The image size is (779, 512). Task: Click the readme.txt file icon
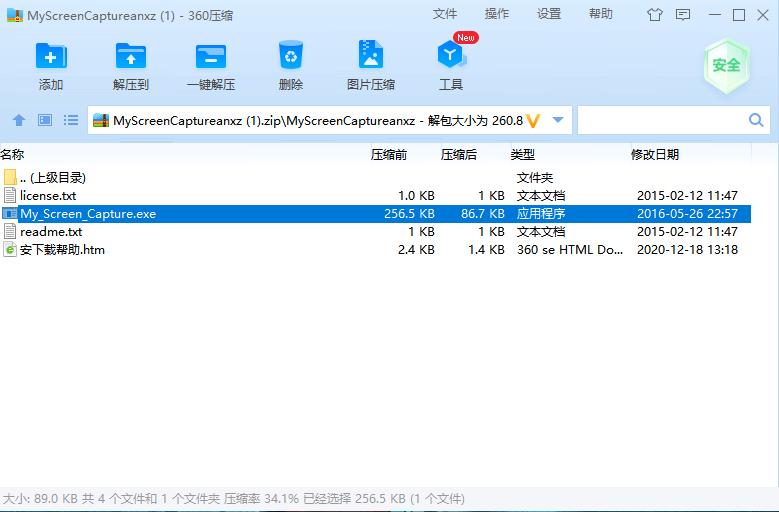point(10,231)
